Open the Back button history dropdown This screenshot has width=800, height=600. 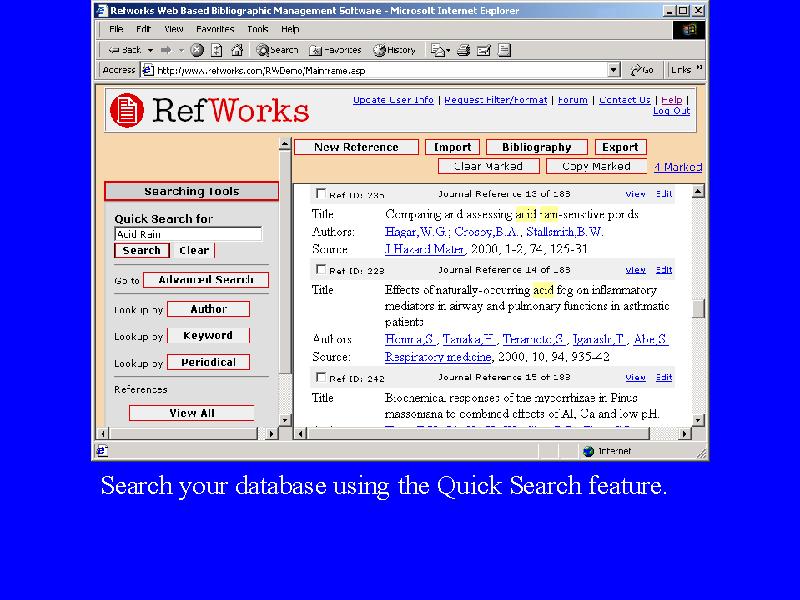(150, 50)
